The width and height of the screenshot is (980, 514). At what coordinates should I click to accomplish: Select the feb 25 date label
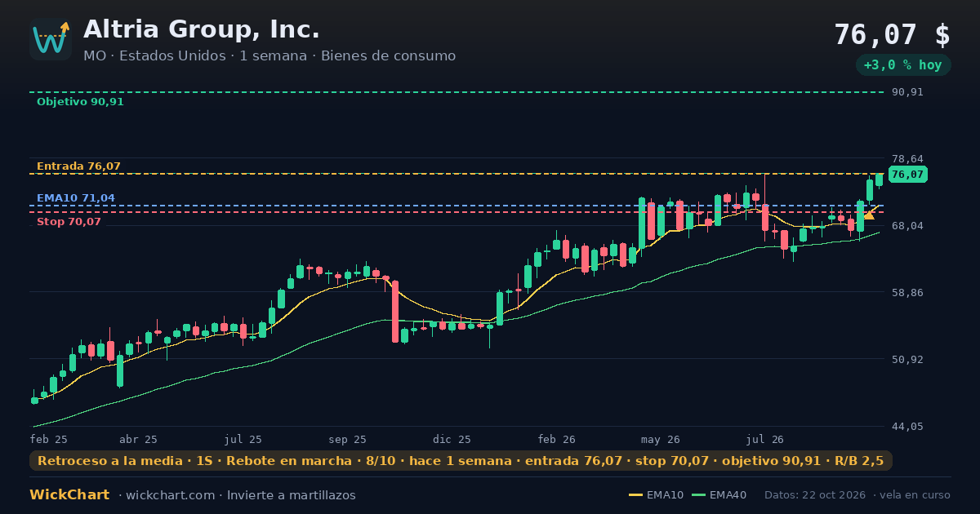[x=48, y=440]
